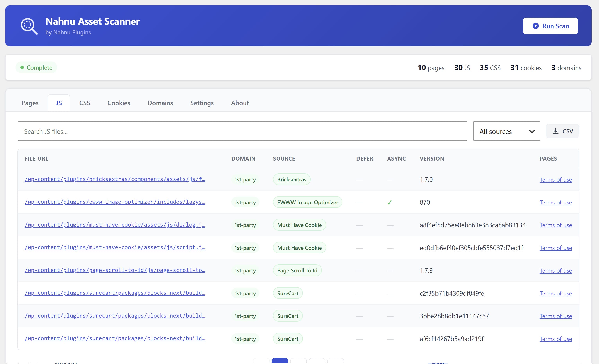
Task: Click the CSV download button
Action: coord(562,131)
